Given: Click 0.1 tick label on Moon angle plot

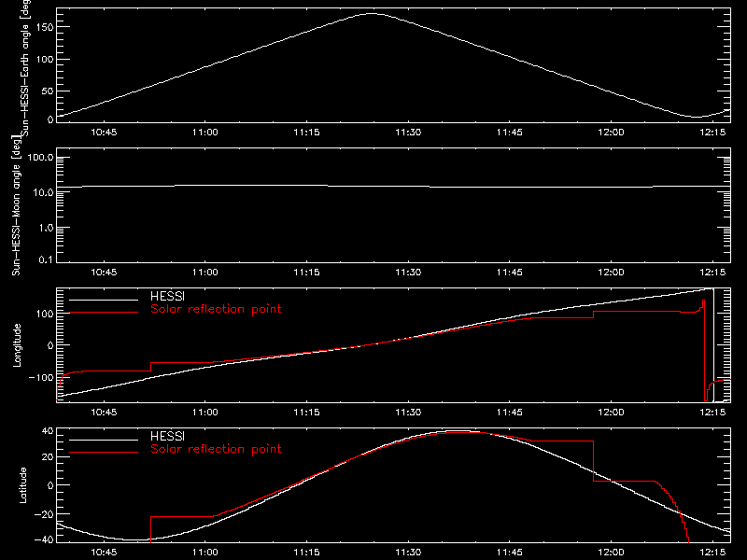Looking at the screenshot, I should click(47, 260).
